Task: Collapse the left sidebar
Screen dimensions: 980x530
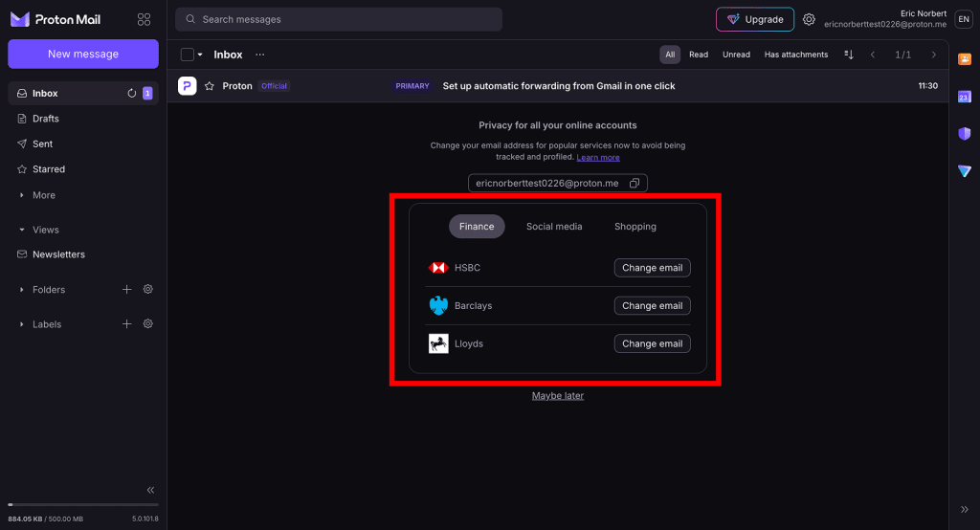Action: tap(150, 490)
